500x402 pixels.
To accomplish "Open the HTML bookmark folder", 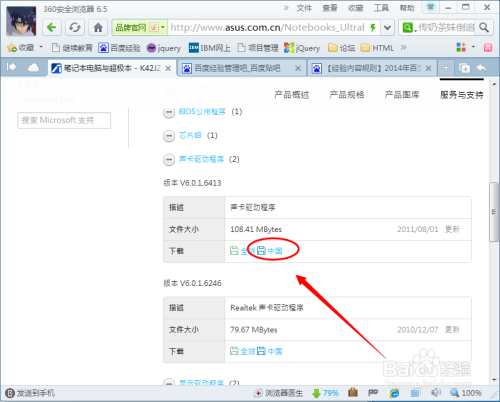I will tap(377, 48).
